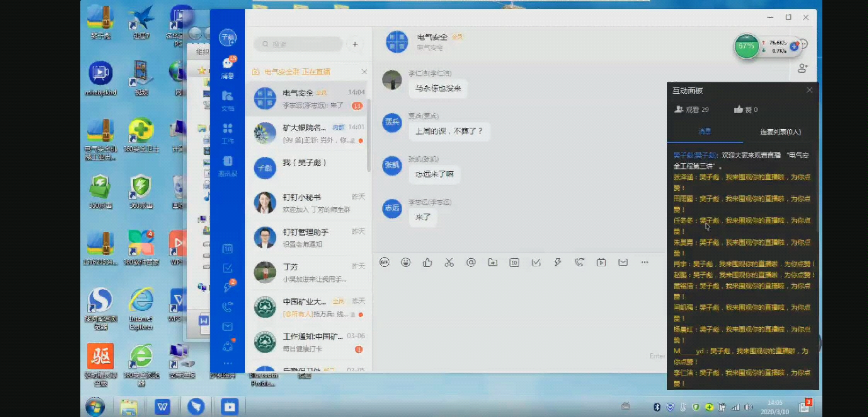Close the 互动面板 interactive panel
The height and width of the screenshot is (417, 868).
point(809,90)
